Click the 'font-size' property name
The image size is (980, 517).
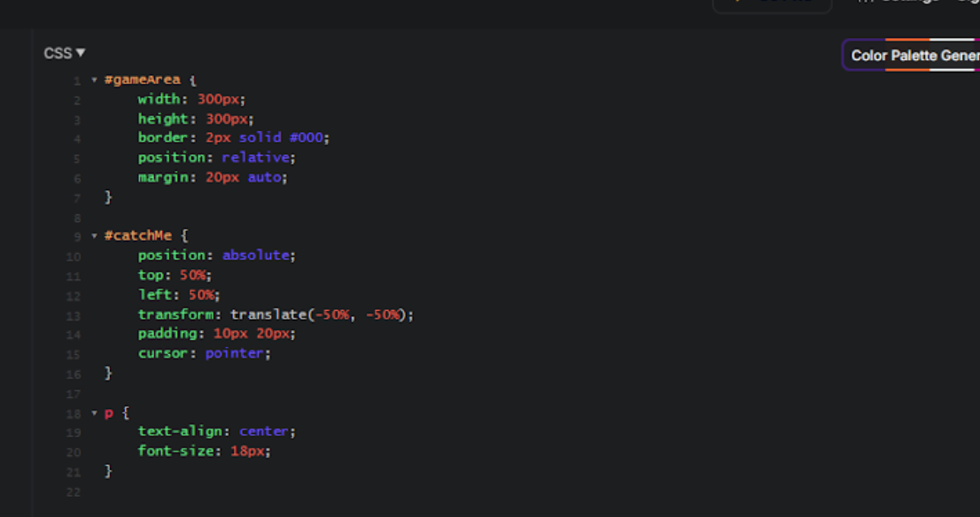(175, 451)
